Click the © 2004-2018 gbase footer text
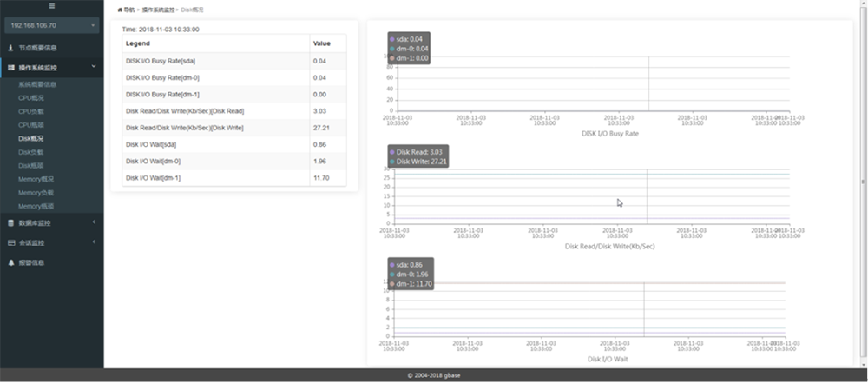 click(433, 375)
